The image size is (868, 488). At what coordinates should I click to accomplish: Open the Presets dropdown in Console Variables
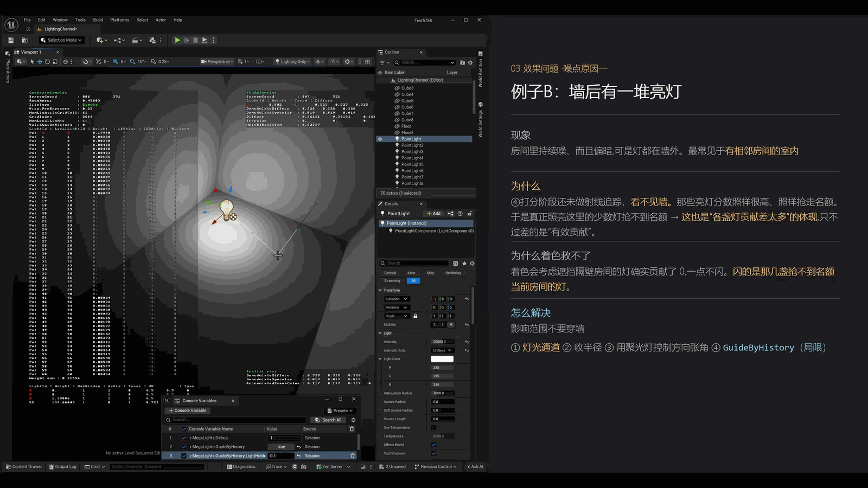(340, 411)
